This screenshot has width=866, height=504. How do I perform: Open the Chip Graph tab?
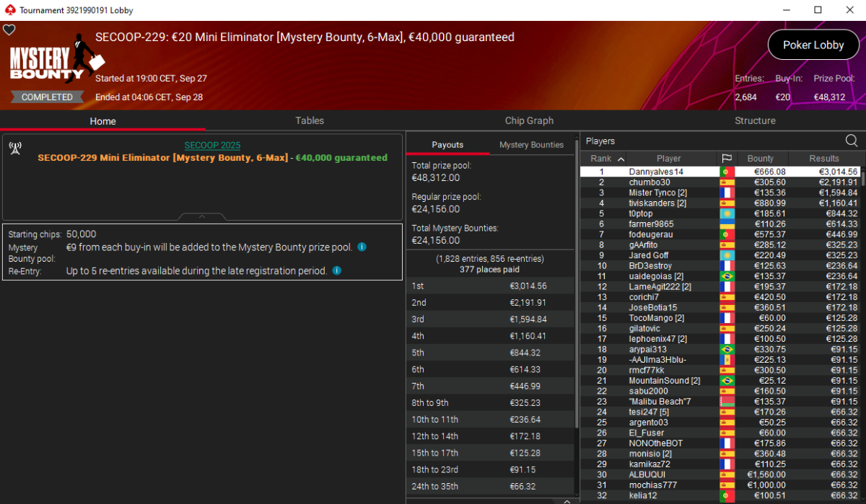tap(529, 120)
